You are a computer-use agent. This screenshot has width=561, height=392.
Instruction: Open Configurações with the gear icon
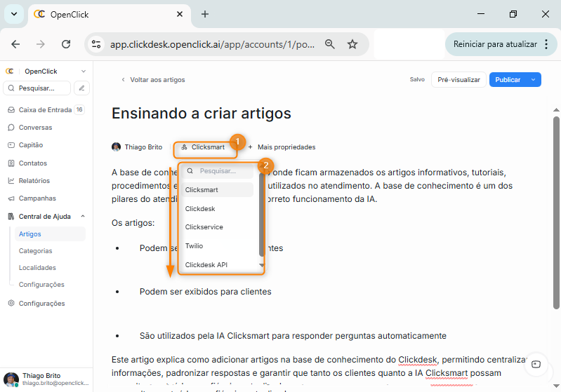pyautogui.click(x=41, y=304)
